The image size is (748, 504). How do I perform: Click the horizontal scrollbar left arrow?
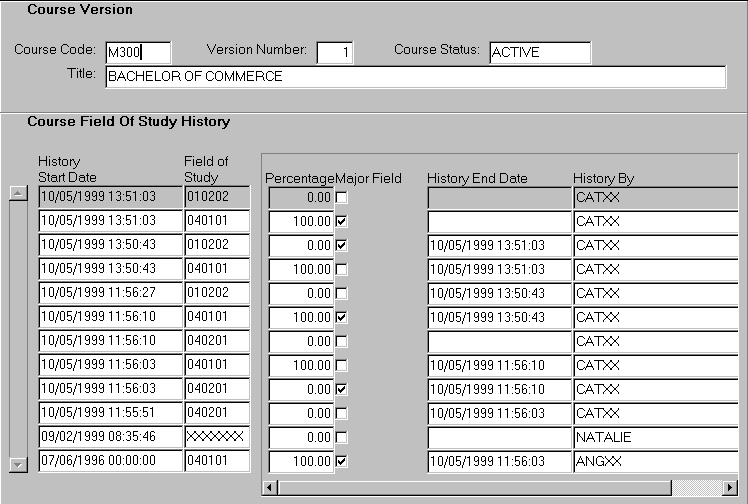coord(268,487)
